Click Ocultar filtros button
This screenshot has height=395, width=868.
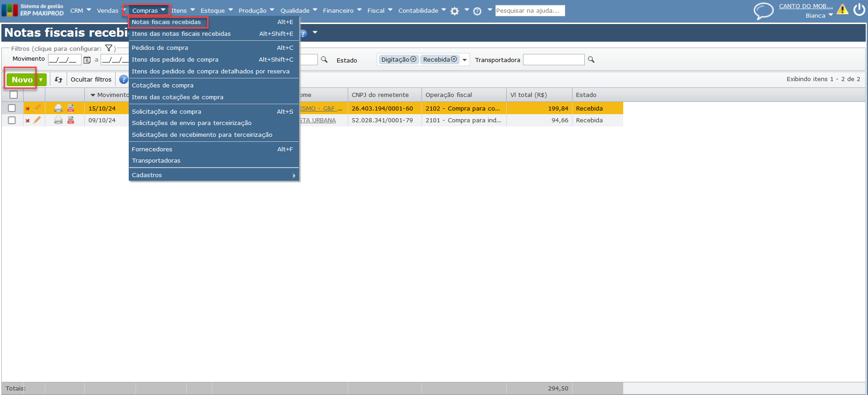pyautogui.click(x=91, y=80)
